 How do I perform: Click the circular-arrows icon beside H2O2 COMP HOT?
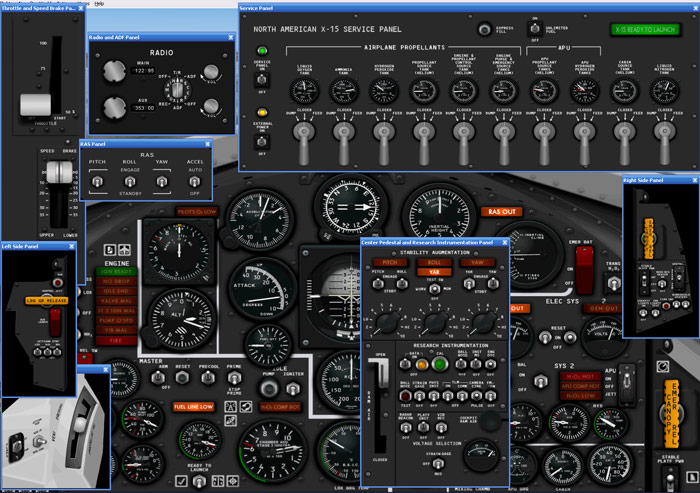[x=246, y=406]
